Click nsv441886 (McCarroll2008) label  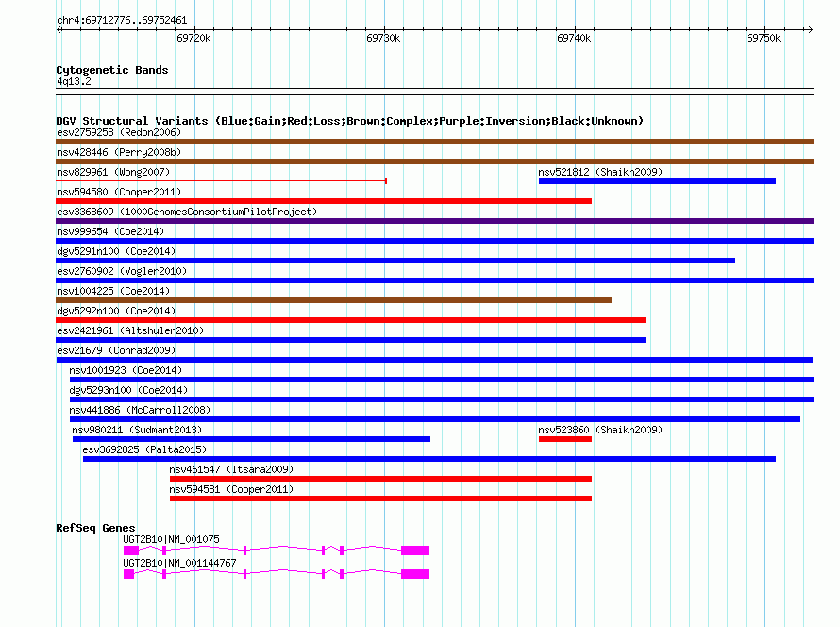(x=140, y=410)
